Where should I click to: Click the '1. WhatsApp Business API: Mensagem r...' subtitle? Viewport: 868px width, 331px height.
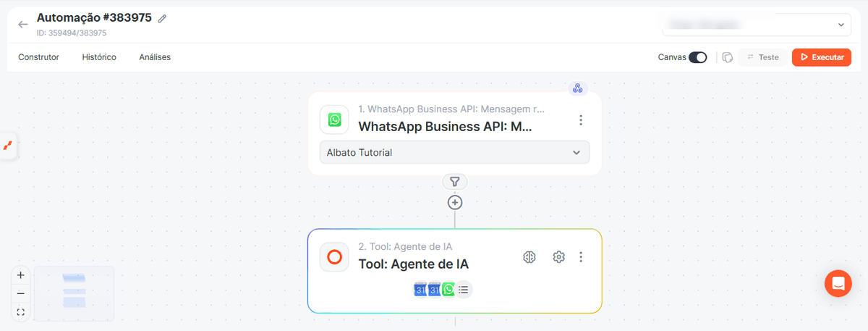452,109
